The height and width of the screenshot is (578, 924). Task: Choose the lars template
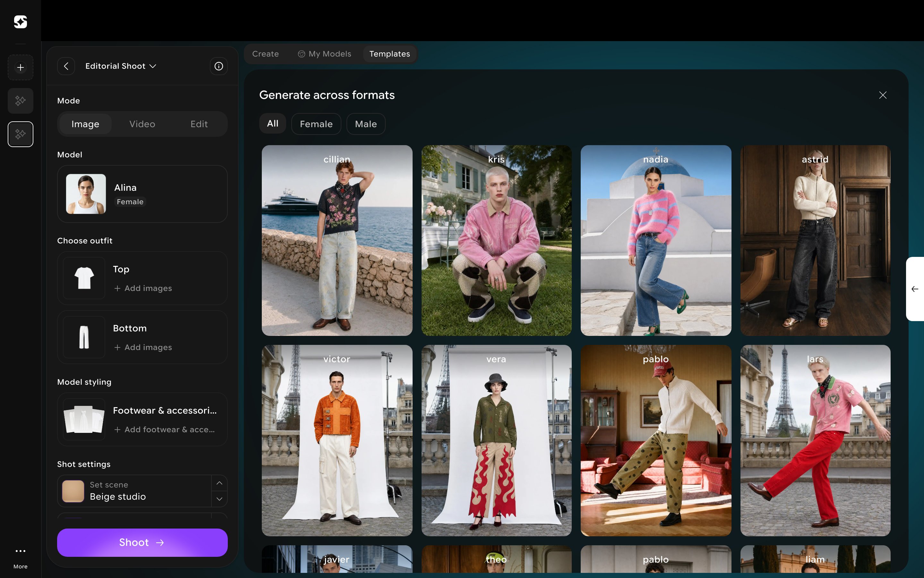point(815,440)
